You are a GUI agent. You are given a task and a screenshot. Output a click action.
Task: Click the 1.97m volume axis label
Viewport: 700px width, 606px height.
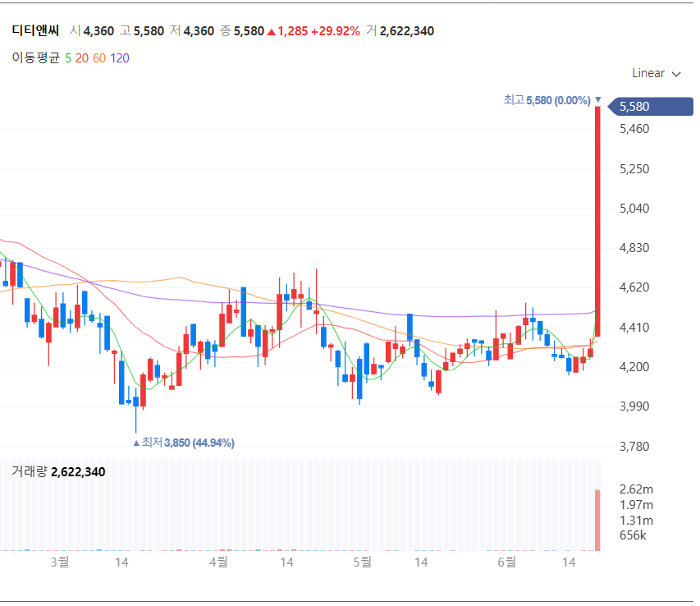(636, 505)
